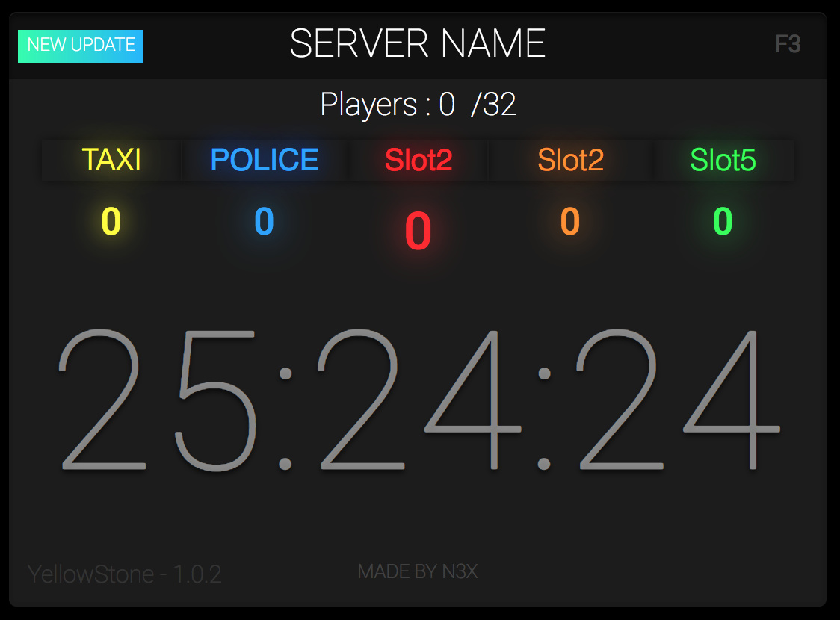The width and height of the screenshot is (840, 620).
Task: Click the large red Slot2 count zero
Action: click(x=419, y=231)
